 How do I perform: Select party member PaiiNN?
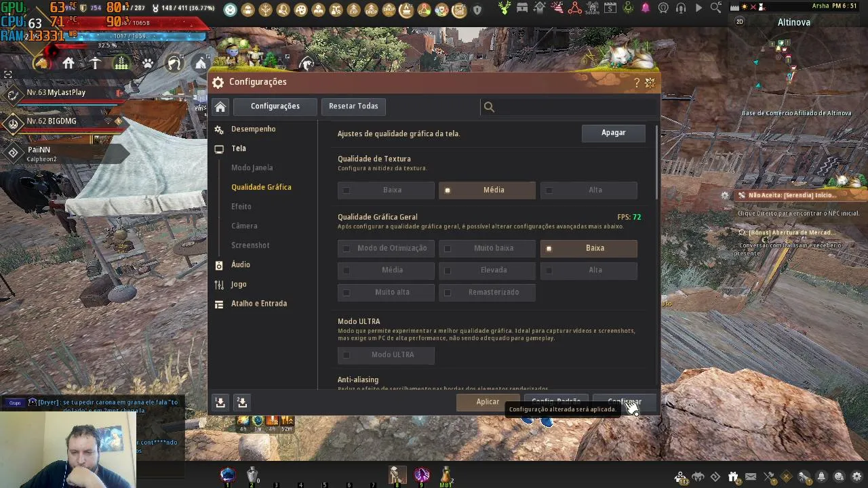(65, 153)
